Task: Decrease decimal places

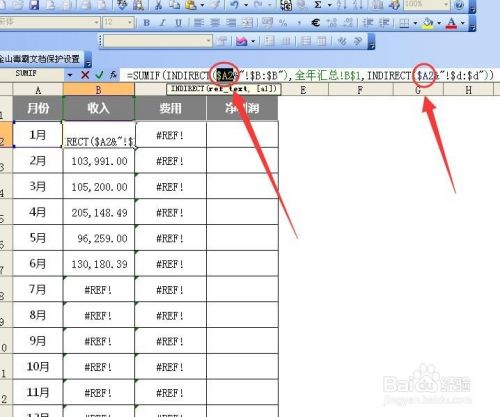Action: point(348,23)
